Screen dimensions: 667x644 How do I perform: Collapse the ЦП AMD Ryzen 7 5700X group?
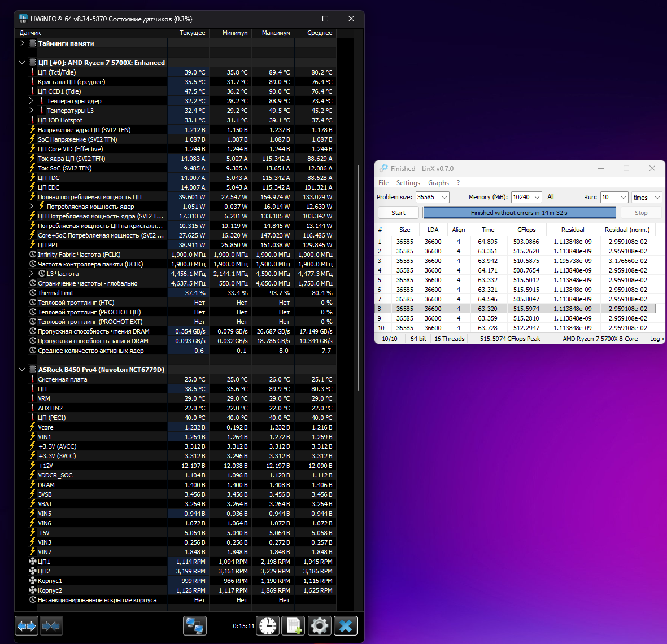[x=22, y=63]
